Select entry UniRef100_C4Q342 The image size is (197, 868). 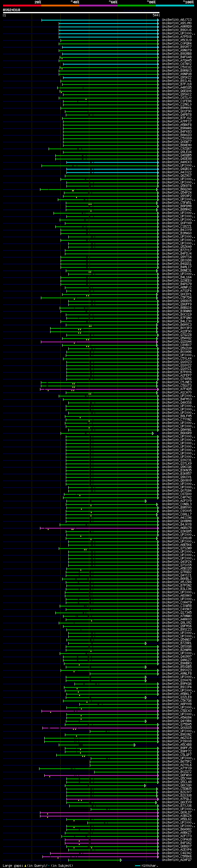(177, 853)
